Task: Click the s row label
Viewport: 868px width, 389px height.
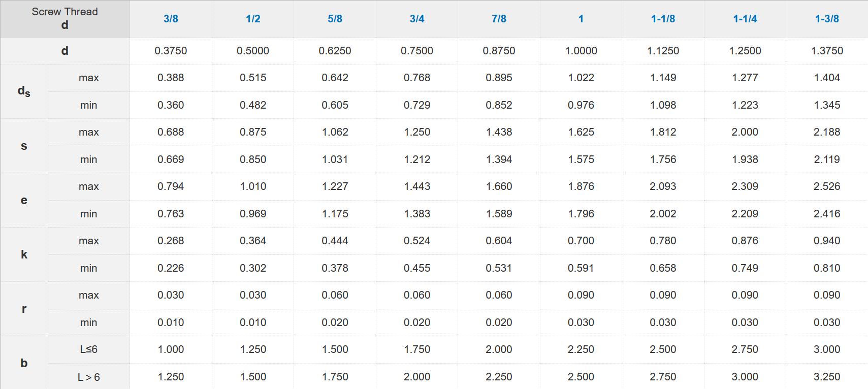Action: [x=24, y=146]
